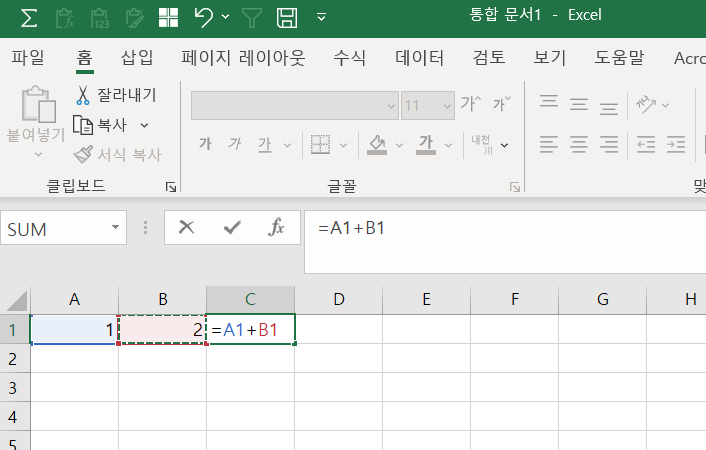The height and width of the screenshot is (450, 706).
Task: Open the Clipboard (클립보드) group dialog launcher
Action: tap(171, 187)
